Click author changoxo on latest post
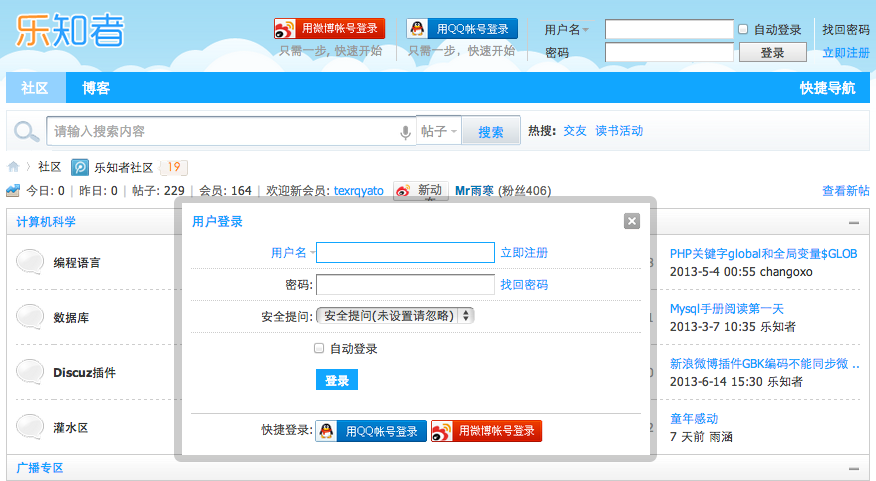The image size is (876, 481). click(x=787, y=272)
